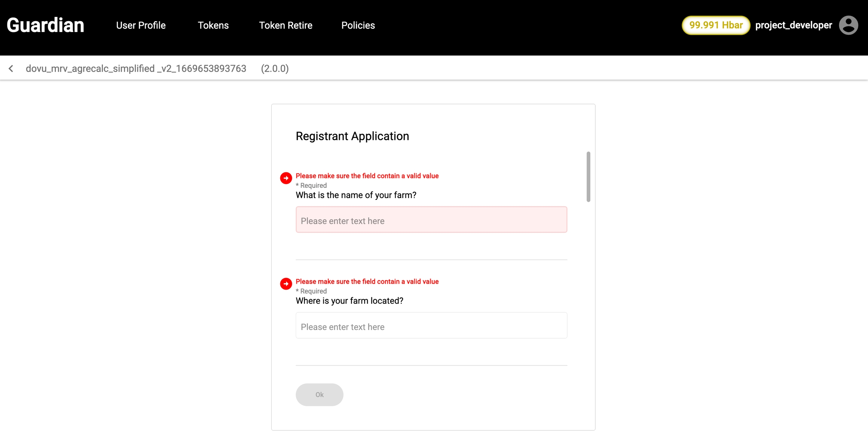Click the (2.0.0) version label
Image resolution: width=868 pixels, height=439 pixels.
[275, 69]
